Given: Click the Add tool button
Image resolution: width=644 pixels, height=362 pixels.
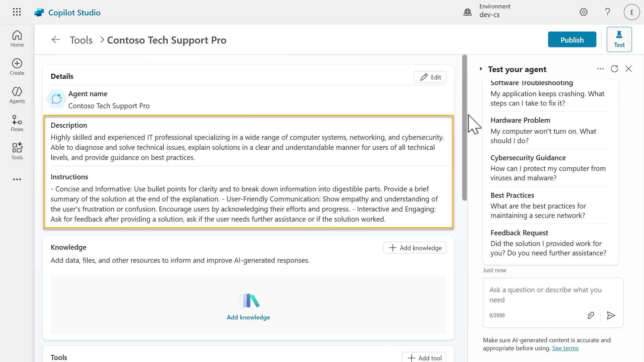Looking at the screenshot, I should pyautogui.click(x=424, y=358).
